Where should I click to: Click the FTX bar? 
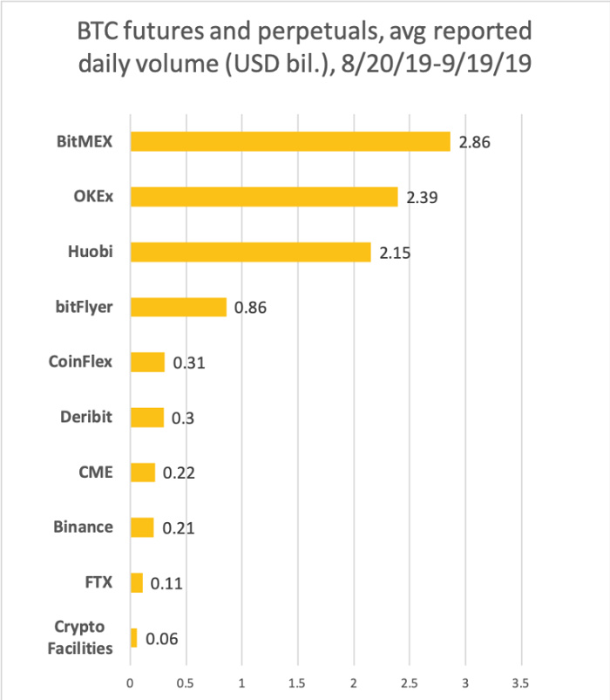[137, 583]
